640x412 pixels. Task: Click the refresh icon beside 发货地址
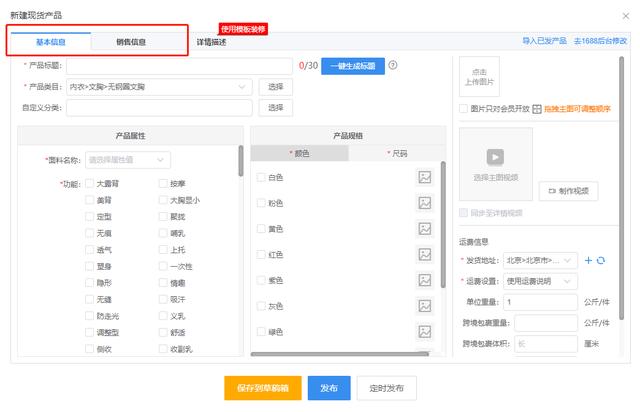[x=601, y=260]
